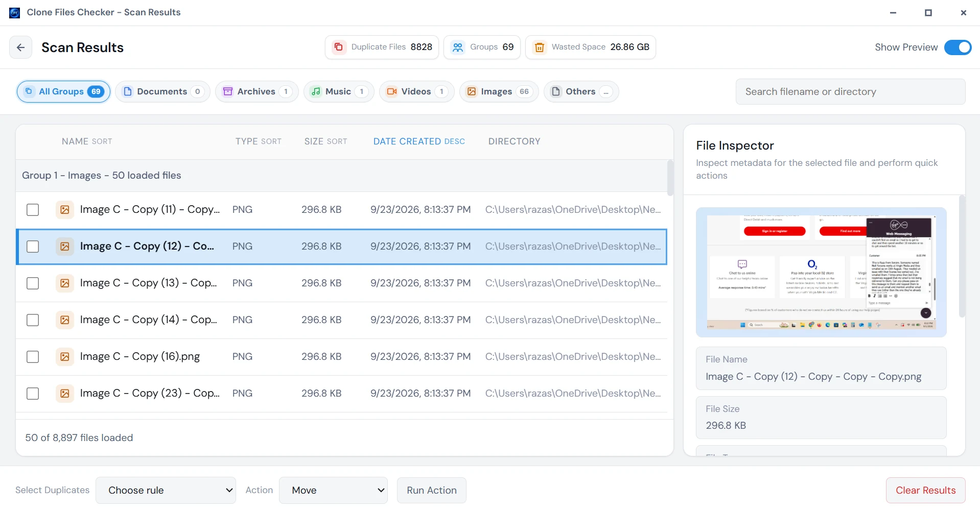The width and height of the screenshot is (980, 512).
Task: Check Image C - Copy (23) checkbox
Action: tap(33, 394)
